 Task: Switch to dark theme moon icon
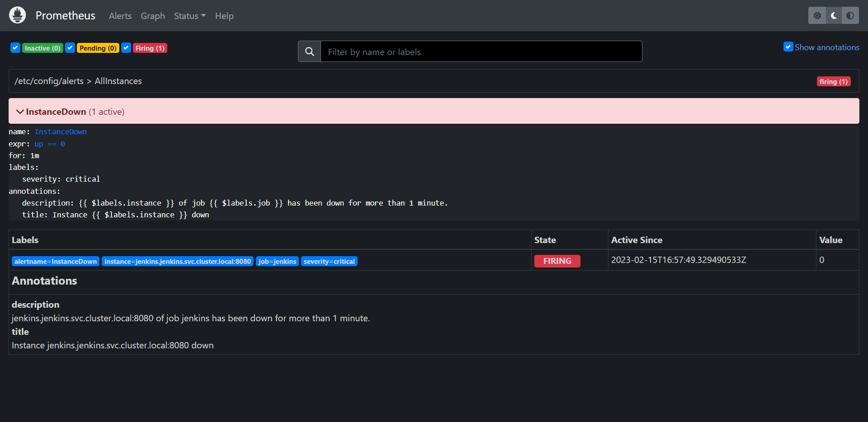834,15
